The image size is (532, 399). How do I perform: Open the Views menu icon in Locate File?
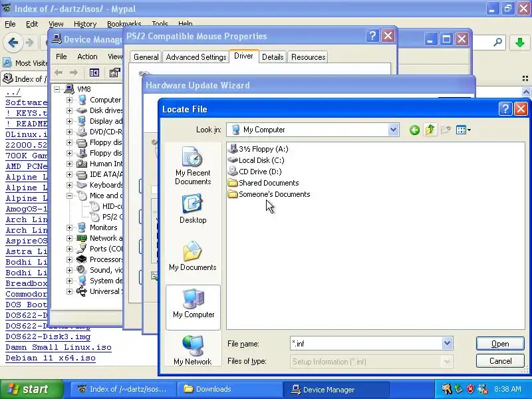click(463, 130)
